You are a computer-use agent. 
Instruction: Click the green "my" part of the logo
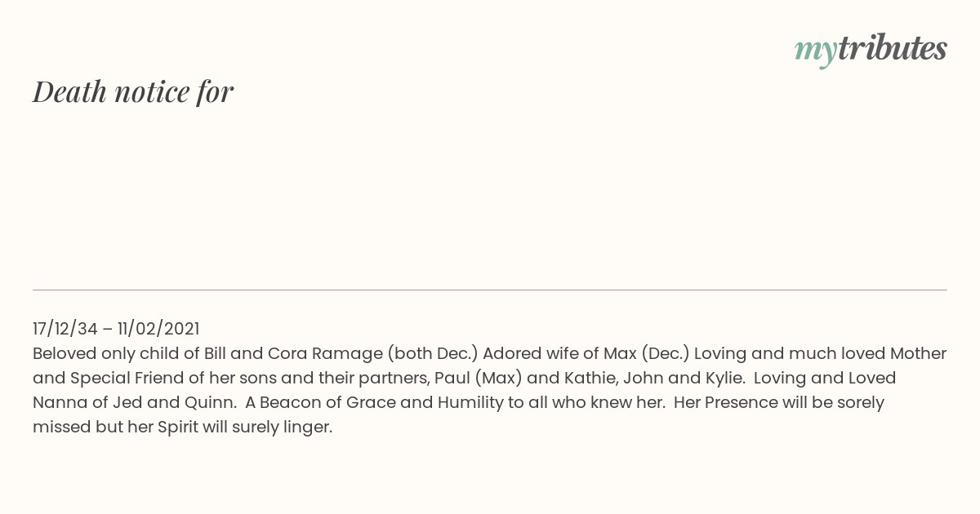point(816,52)
